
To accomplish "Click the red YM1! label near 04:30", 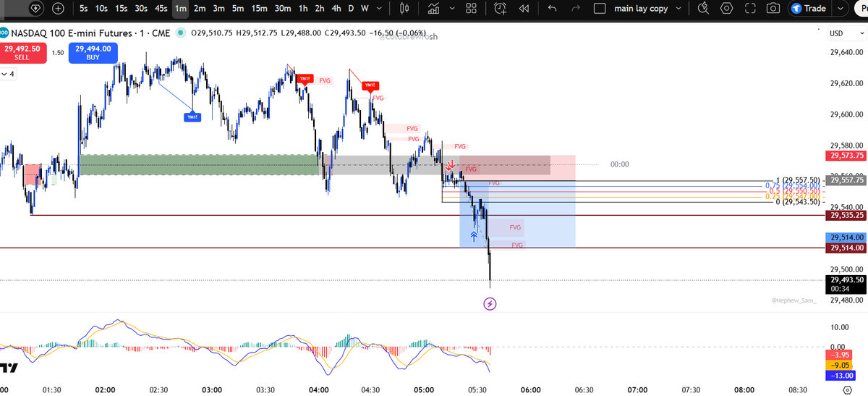I will click(370, 85).
